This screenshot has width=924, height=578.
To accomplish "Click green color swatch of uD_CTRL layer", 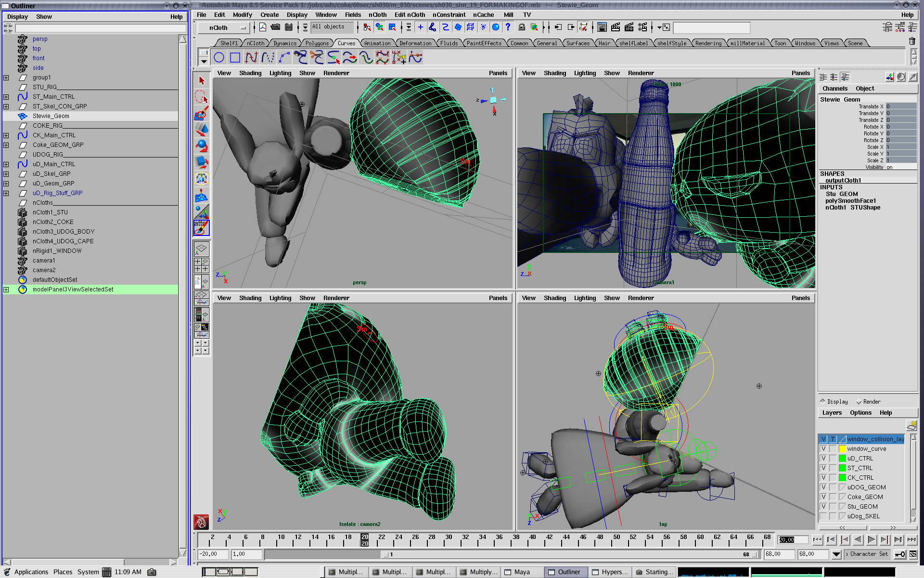I will pyautogui.click(x=842, y=459).
